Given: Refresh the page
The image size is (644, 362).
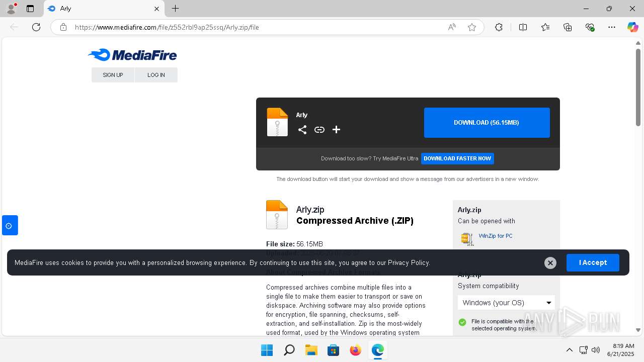Looking at the screenshot, I should 36,27.
